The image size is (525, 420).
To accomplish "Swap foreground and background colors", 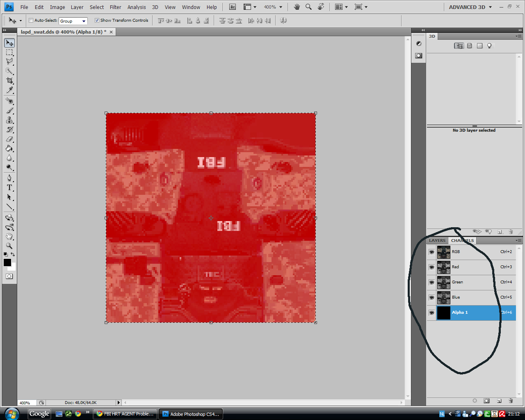I will pyautogui.click(x=13, y=254).
